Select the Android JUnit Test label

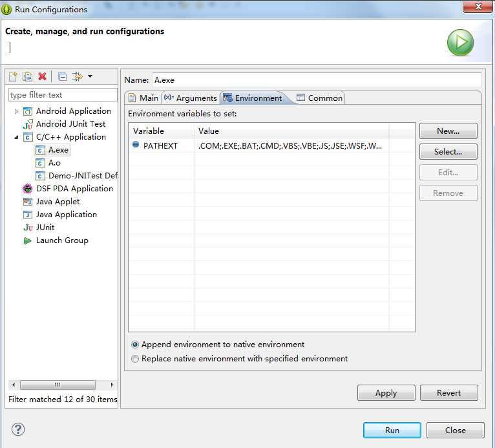coord(70,124)
